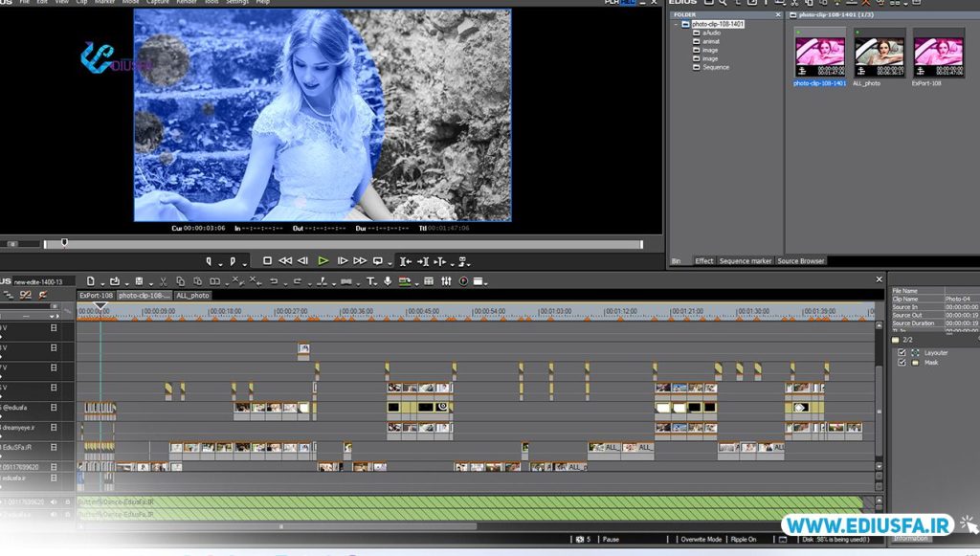Viewport: 980px width, 556px height.
Task: Expand the undo history dropdown arrow
Action: [285, 284]
